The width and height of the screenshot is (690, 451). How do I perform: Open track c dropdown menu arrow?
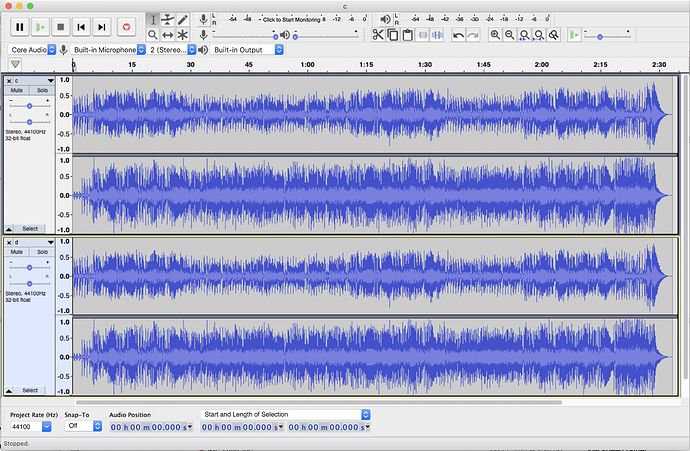(51, 81)
